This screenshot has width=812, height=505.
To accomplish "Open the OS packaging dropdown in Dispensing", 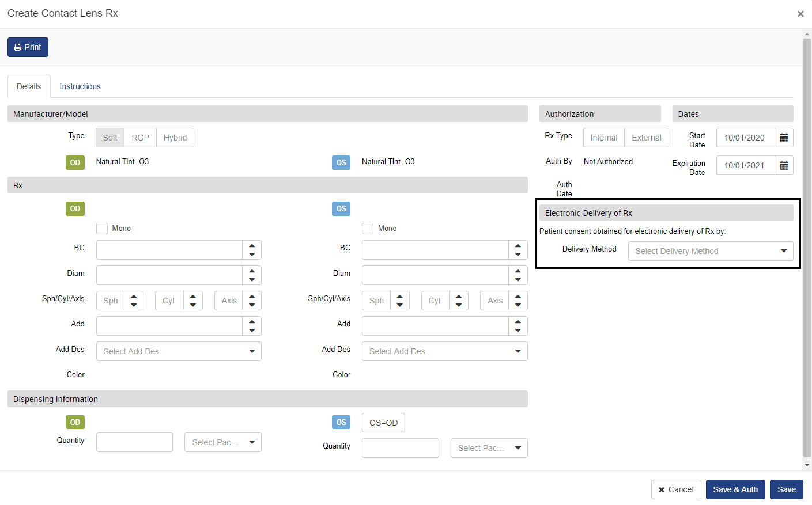I will pyautogui.click(x=489, y=448).
